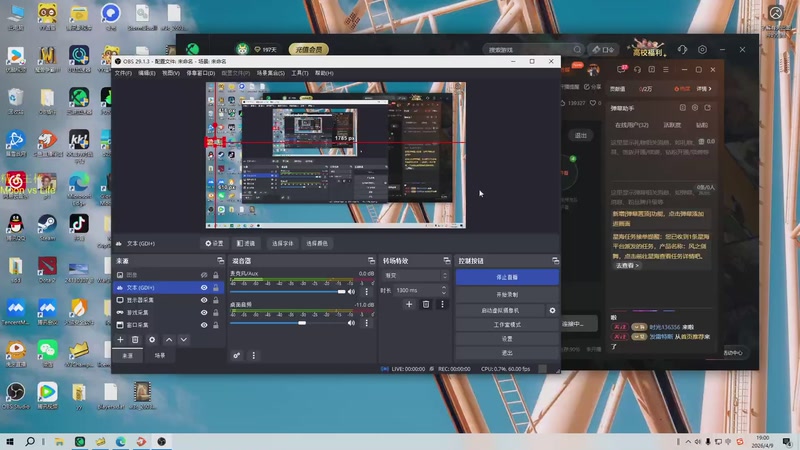
Task: Open the 渐变 transition dropdown
Action: point(415,276)
